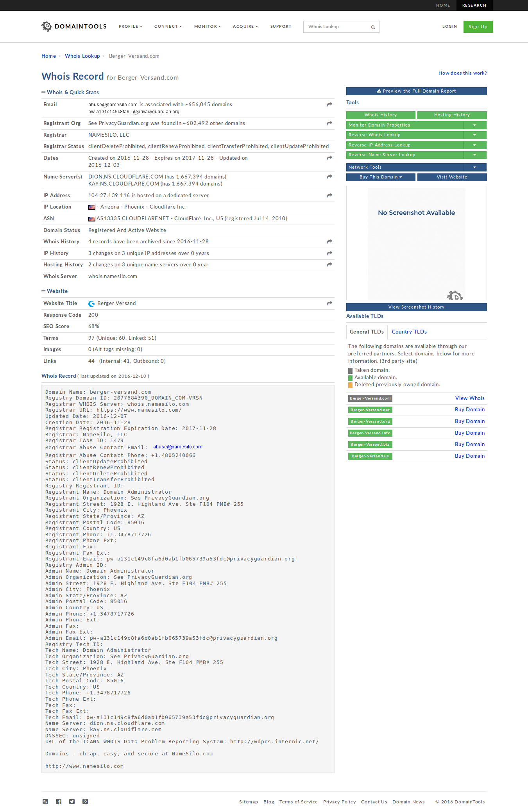This screenshot has height=812, width=528.
Task: Go to Home in top bar
Action: pos(443,5)
